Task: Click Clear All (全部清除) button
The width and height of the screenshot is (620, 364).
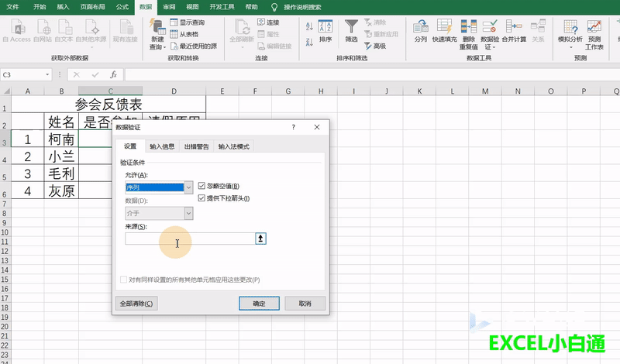Action: coord(136,304)
